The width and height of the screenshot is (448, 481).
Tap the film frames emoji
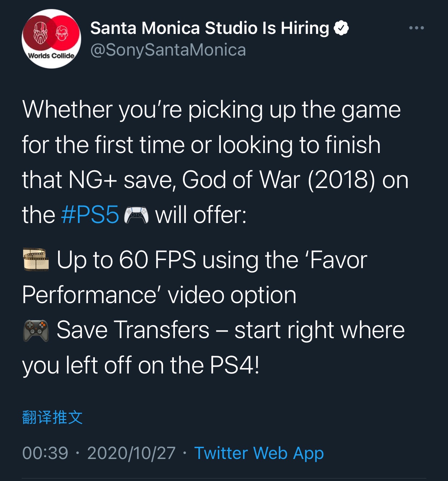tap(36, 259)
